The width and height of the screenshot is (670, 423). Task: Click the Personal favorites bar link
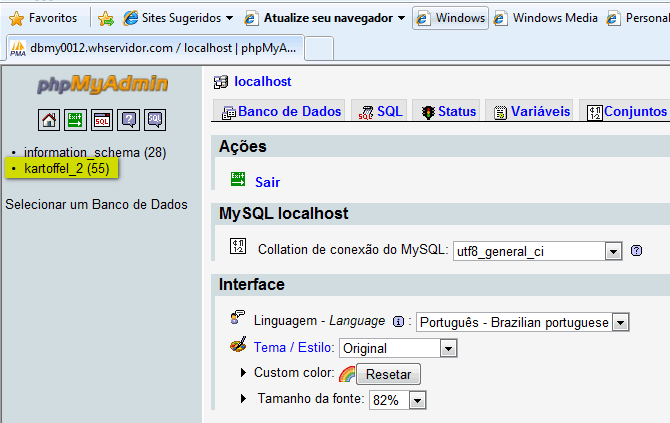(638, 18)
